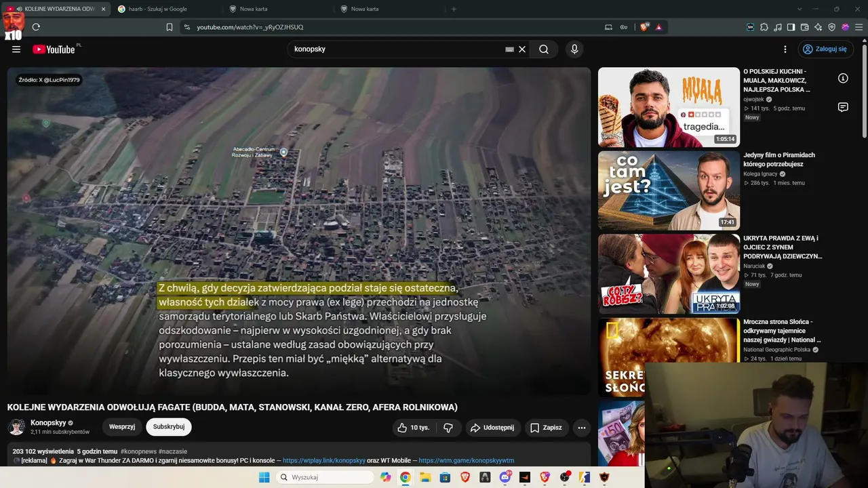This screenshot has height=488, width=868.
Task: Open Microsoft Store from the taskbar
Action: click(445, 477)
